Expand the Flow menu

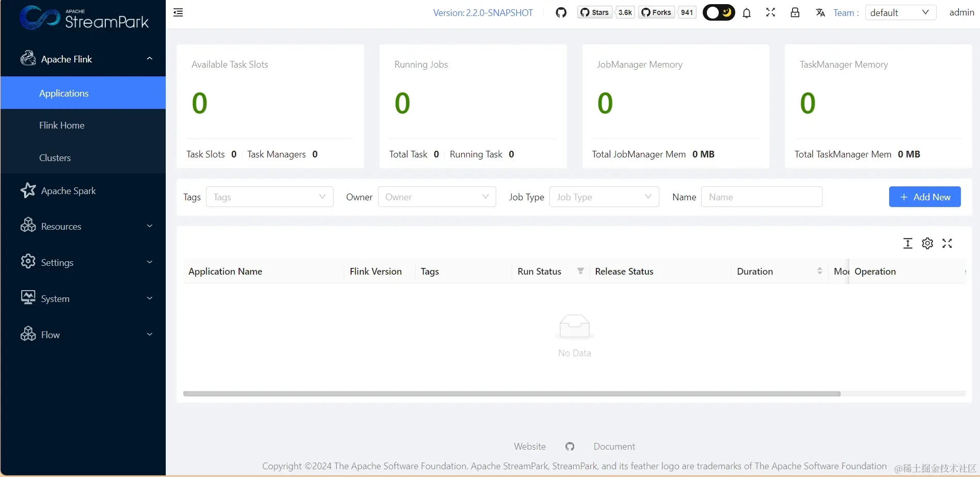(x=83, y=335)
